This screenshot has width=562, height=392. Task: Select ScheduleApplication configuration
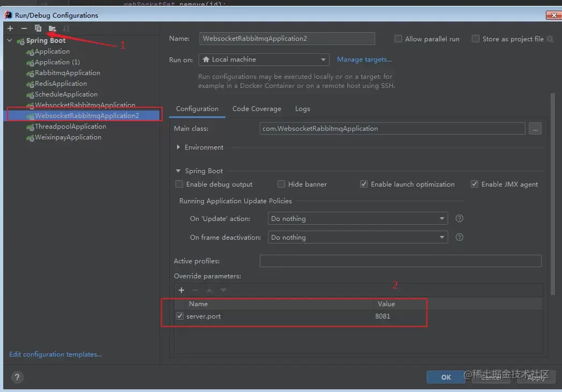tap(66, 94)
